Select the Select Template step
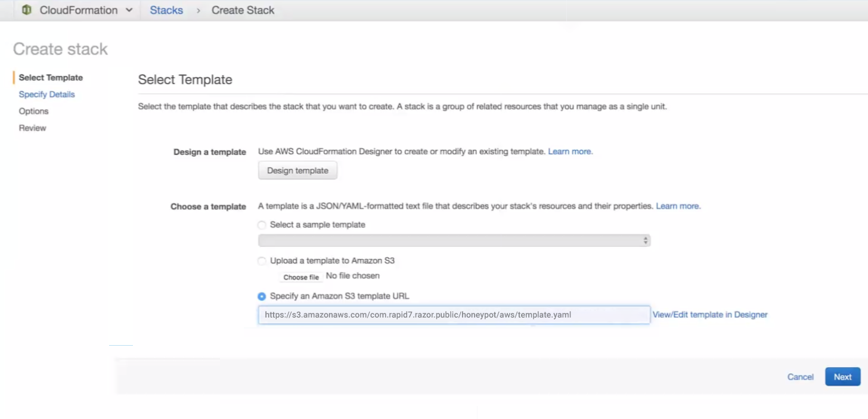The height and width of the screenshot is (419, 868). point(51,77)
